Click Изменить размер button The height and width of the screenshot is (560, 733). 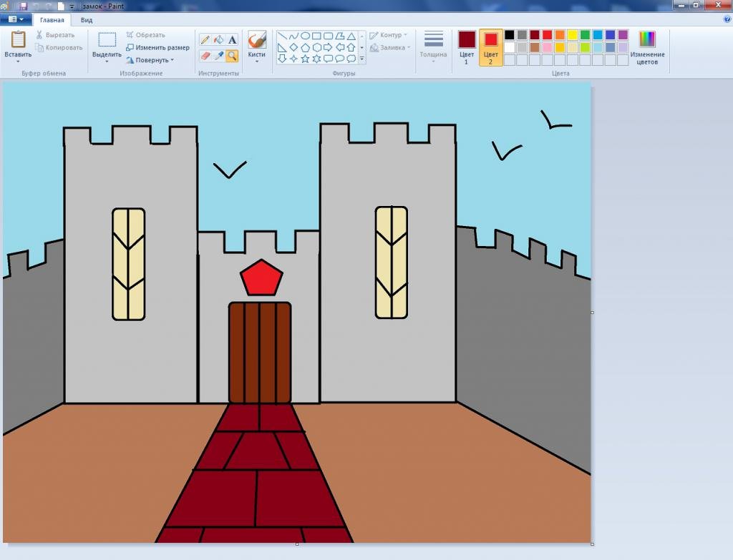click(158, 48)
